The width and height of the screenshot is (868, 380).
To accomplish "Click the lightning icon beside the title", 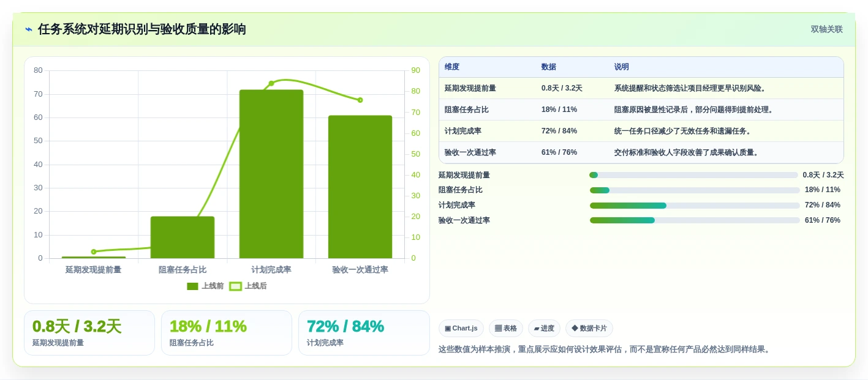I will pos(29,29).
